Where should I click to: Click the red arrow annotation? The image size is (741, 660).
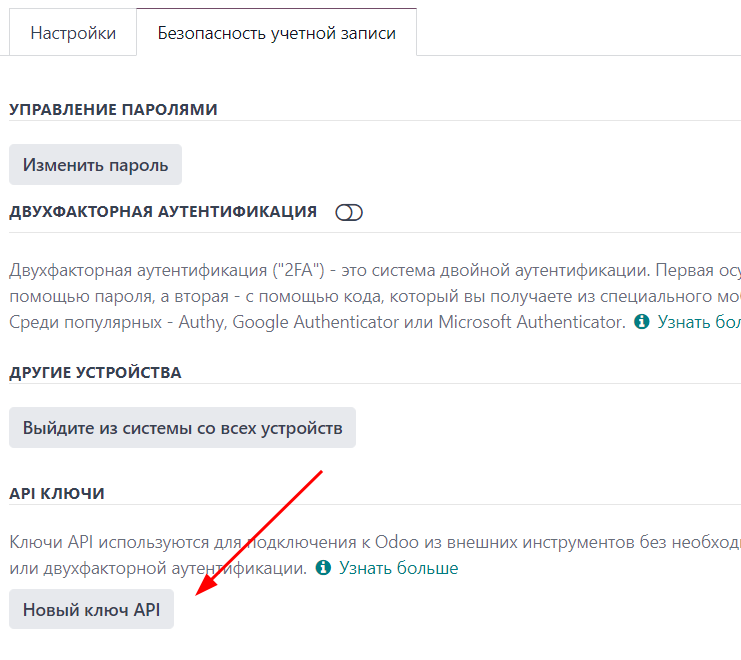tap(260, 530)
